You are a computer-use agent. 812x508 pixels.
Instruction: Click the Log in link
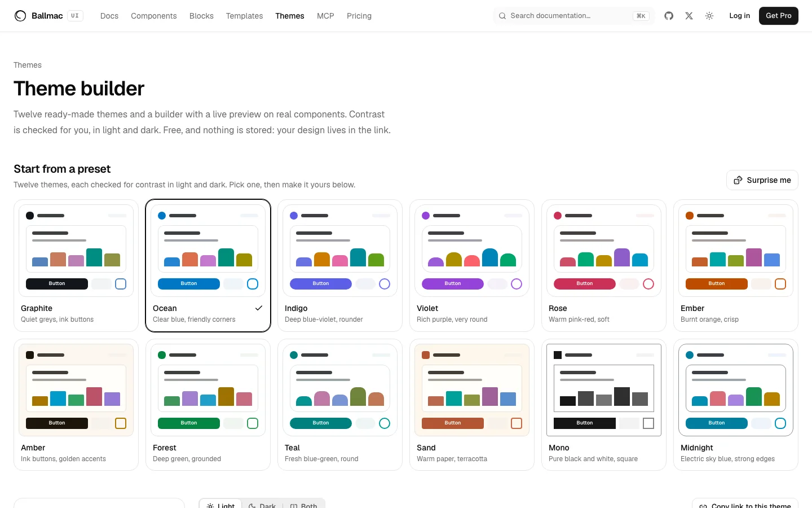(x=739, y=16)
